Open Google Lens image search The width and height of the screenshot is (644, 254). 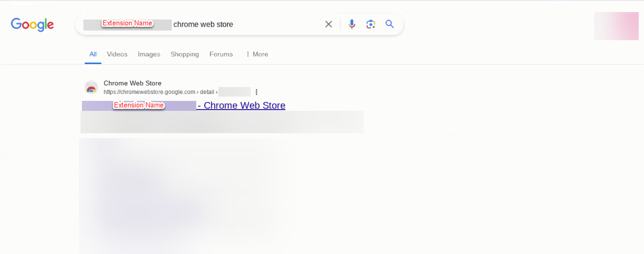click(x=371, y=24)
